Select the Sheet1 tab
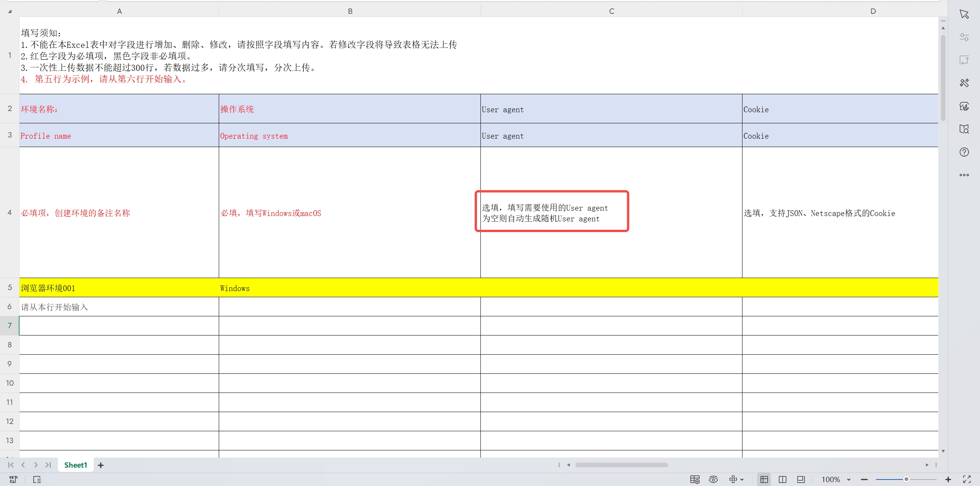This screenshot has height=486, width=980. click(x=75, y=465)
